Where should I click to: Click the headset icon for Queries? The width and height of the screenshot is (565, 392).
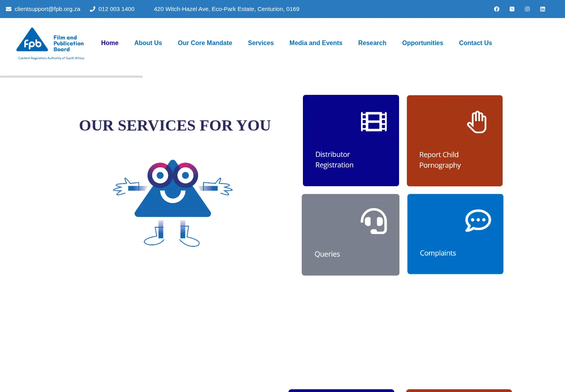point(374,221)
